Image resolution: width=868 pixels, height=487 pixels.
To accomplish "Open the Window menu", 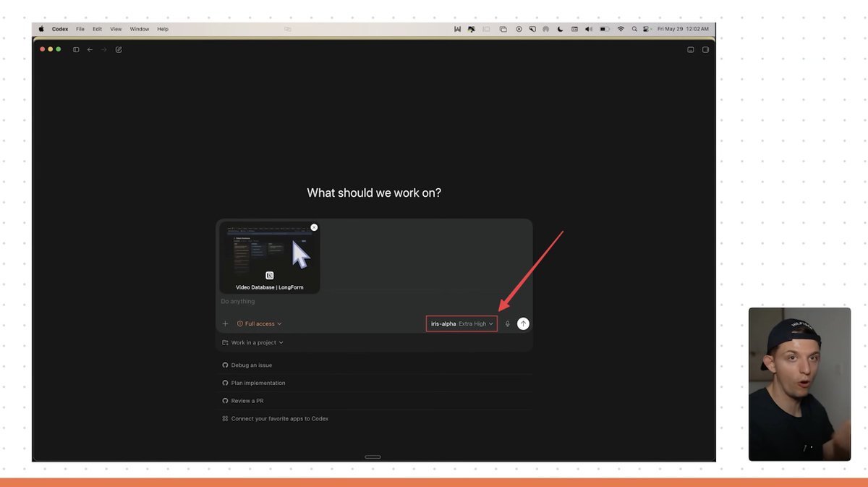I will [140, 29].
